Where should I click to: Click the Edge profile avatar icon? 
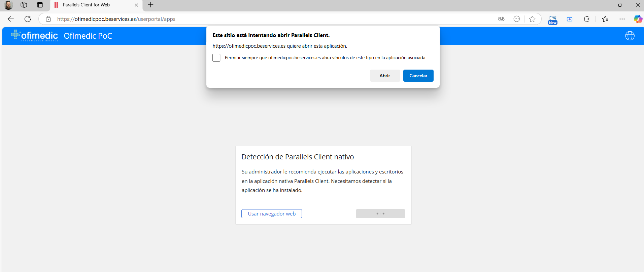[8, 5]
